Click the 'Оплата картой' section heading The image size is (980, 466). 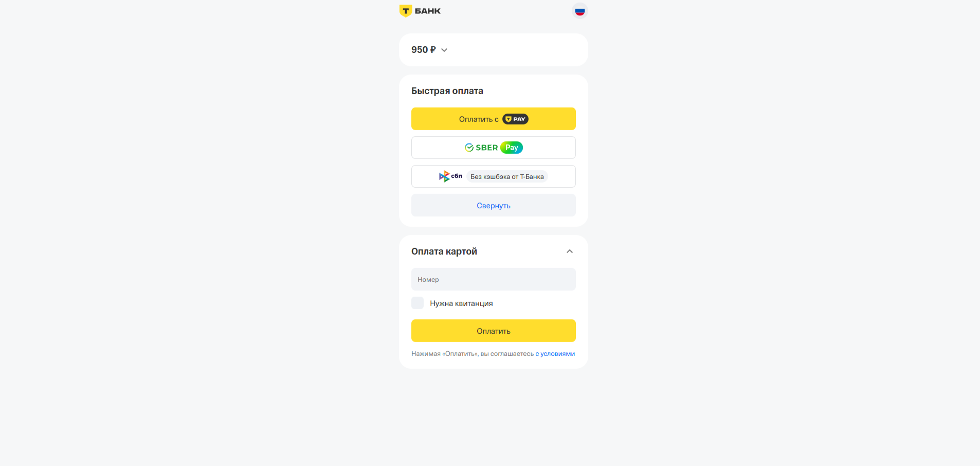(444, 252)
